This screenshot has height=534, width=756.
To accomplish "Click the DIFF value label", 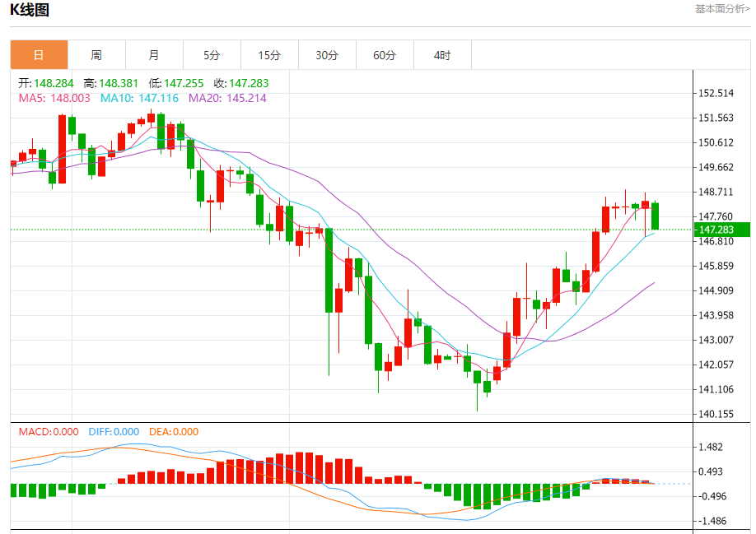I will [x=114, y=432].
